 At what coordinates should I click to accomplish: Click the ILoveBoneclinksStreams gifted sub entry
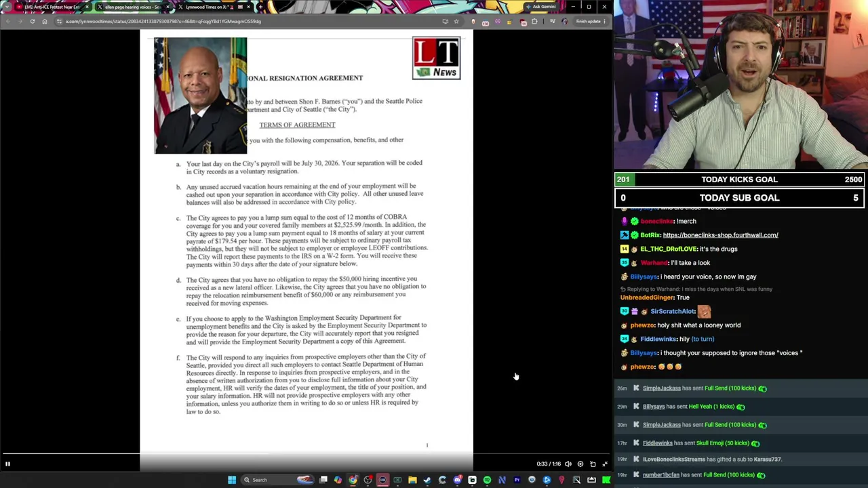[x=712, y=460]
